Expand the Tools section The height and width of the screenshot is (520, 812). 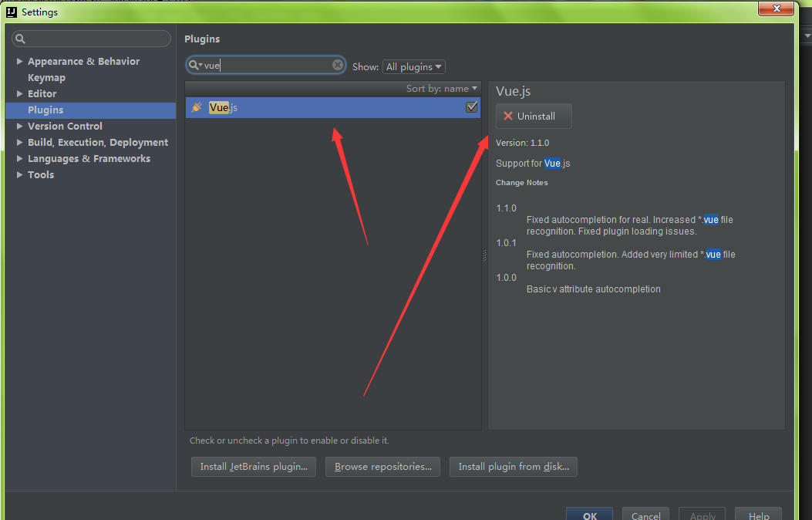coord(19,174)
